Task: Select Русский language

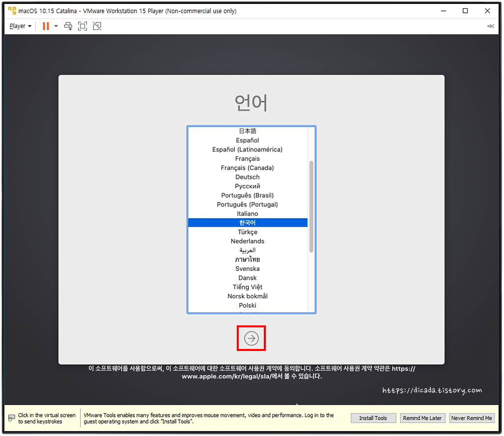Action: [x=248, y=186]
